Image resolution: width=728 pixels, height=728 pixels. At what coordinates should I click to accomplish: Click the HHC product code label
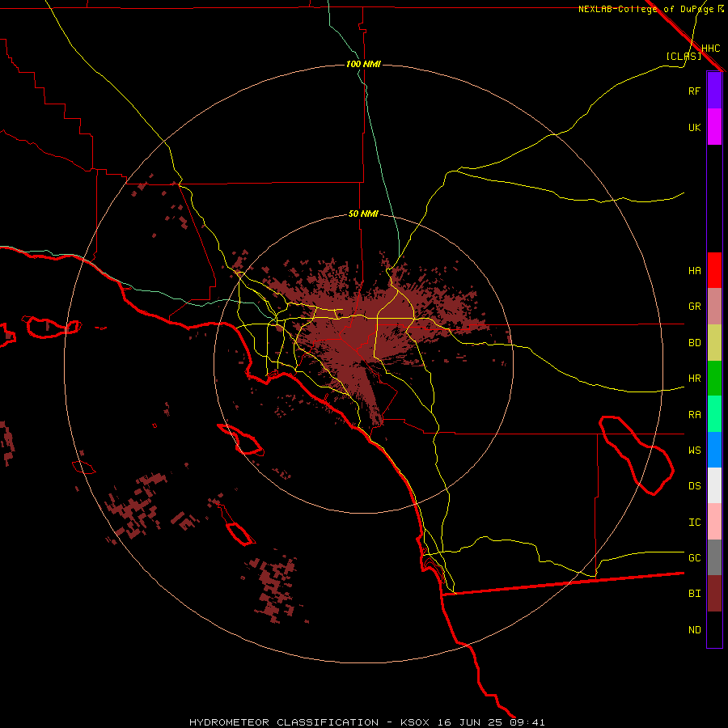[x=710, y=49]
